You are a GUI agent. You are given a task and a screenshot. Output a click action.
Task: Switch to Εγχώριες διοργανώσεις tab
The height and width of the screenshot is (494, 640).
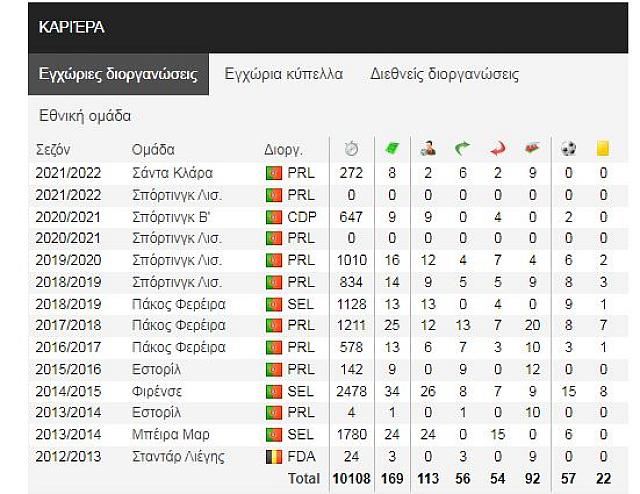point(118,75)
